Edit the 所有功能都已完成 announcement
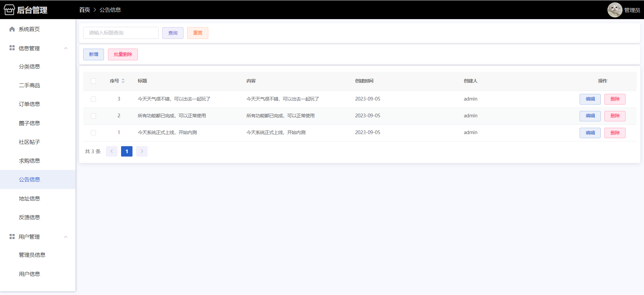Viewport: 644px width, 295px height. click(x=590, y=116)
